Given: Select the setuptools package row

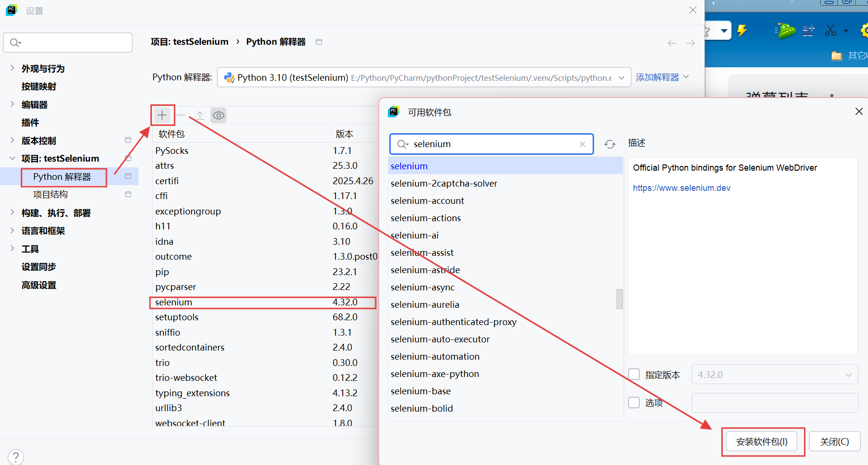Looking at the screenshot, I should (x=264, y=317).
